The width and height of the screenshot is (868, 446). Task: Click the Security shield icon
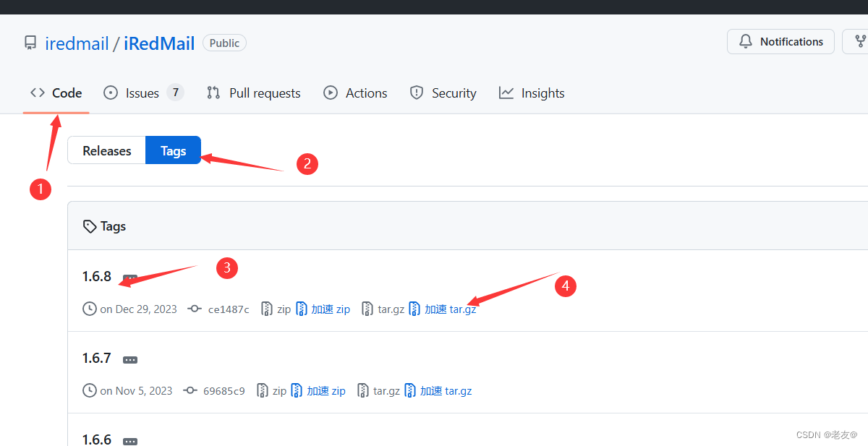(416, 93)
